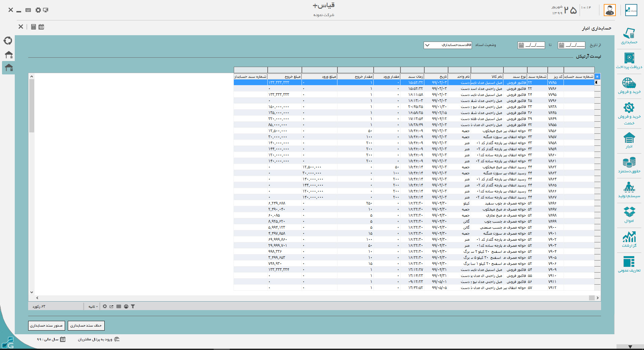Click the سال مالی ۹۹ fiscal year selector

(x=51, y=339)
